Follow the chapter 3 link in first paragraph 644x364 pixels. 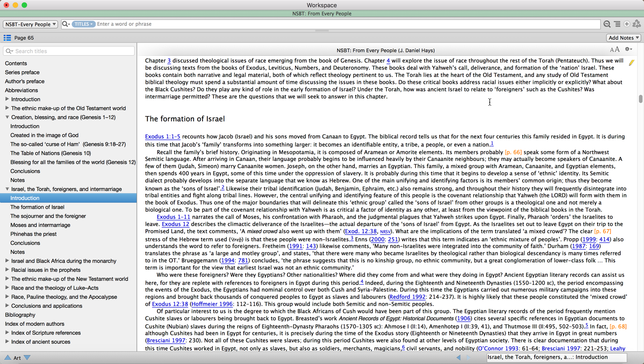[x=169, y=61]
